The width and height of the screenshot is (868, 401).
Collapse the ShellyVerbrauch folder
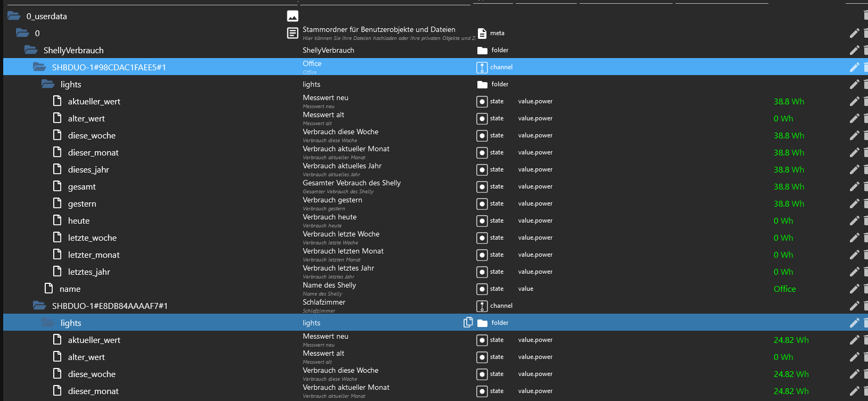(31, 50)
